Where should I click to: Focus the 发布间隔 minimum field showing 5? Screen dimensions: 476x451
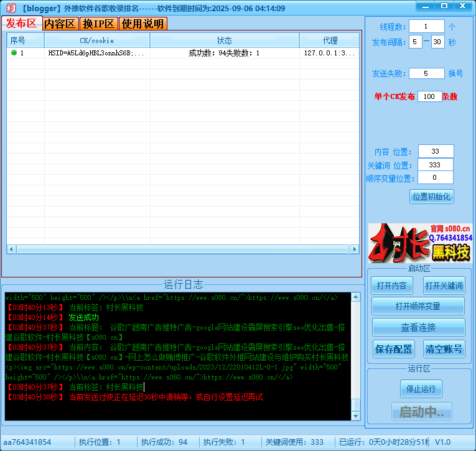pyautogui.click(x=415, y=42)
